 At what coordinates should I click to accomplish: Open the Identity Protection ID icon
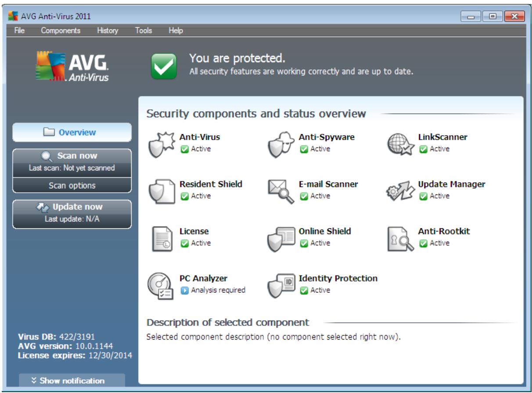click(280, 285)
